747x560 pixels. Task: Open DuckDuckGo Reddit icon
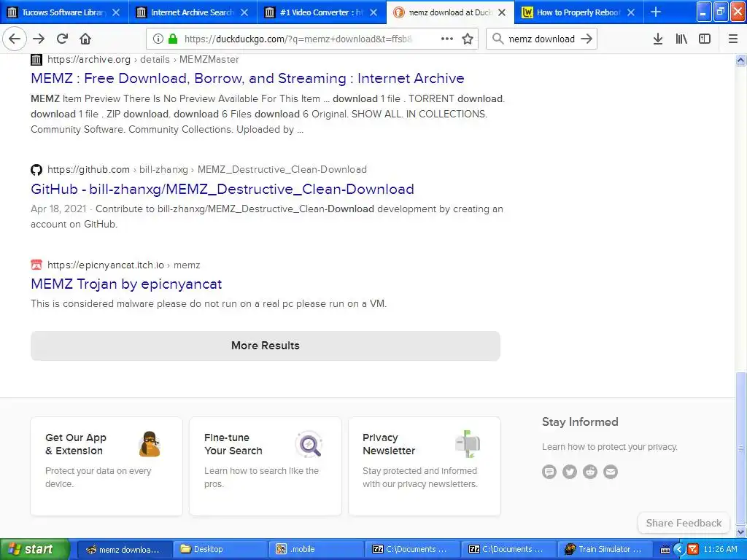tap(590, 472)
